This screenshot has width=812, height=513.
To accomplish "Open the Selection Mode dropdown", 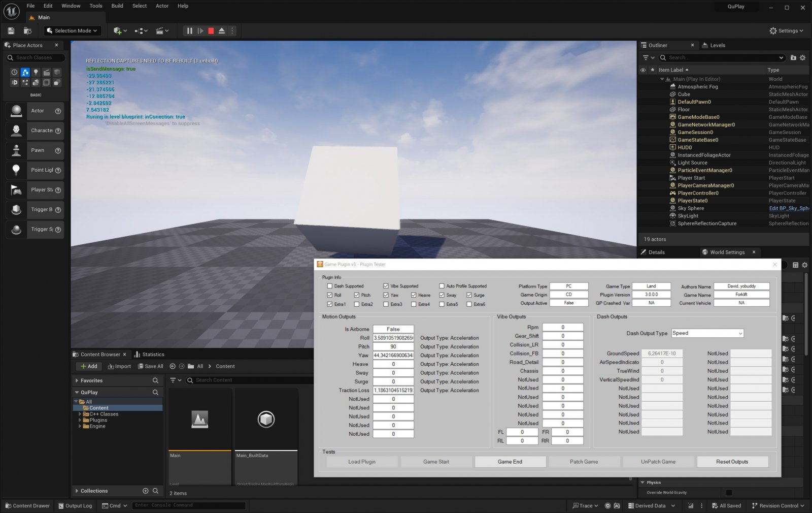I will [72, 31].
